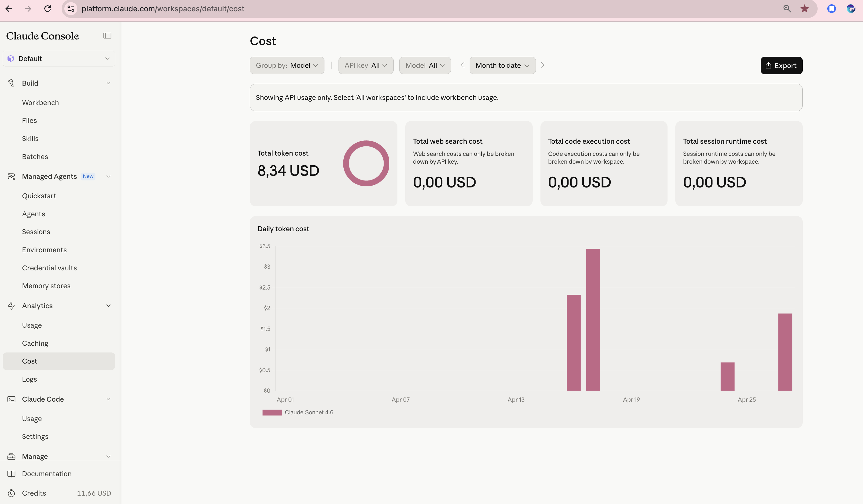The image size is (863, 504).
Task: Open Caching page
Action: tap(35, 343)
